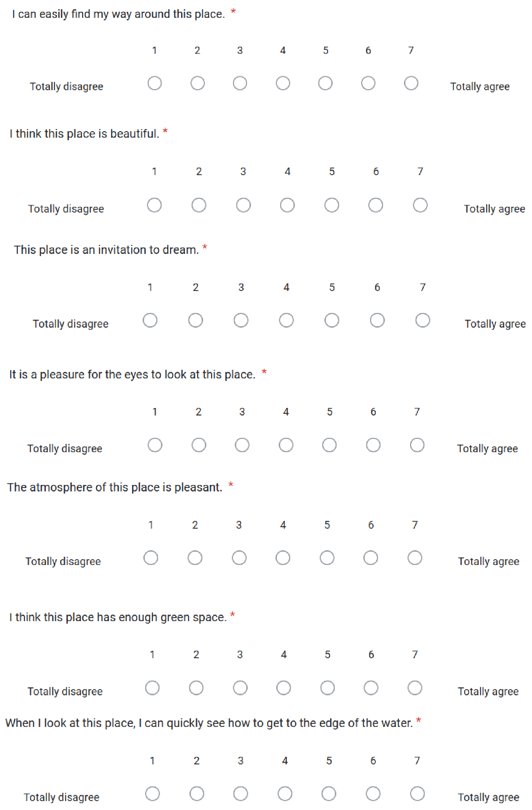This screenshot has width=532, height=810.
Task: Pick rating 2 for 'pleasure for the eyes'
Action: pyautogui.click(x=199, y=445)
